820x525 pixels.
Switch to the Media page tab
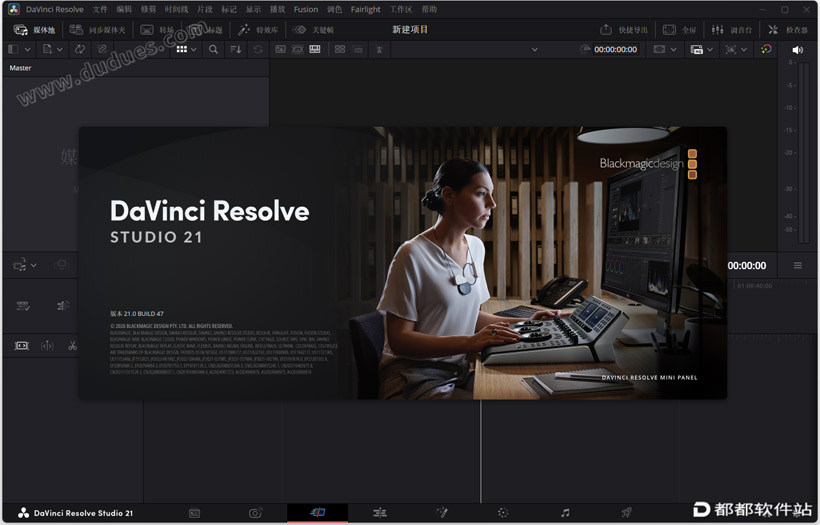[x=195, y=513]
